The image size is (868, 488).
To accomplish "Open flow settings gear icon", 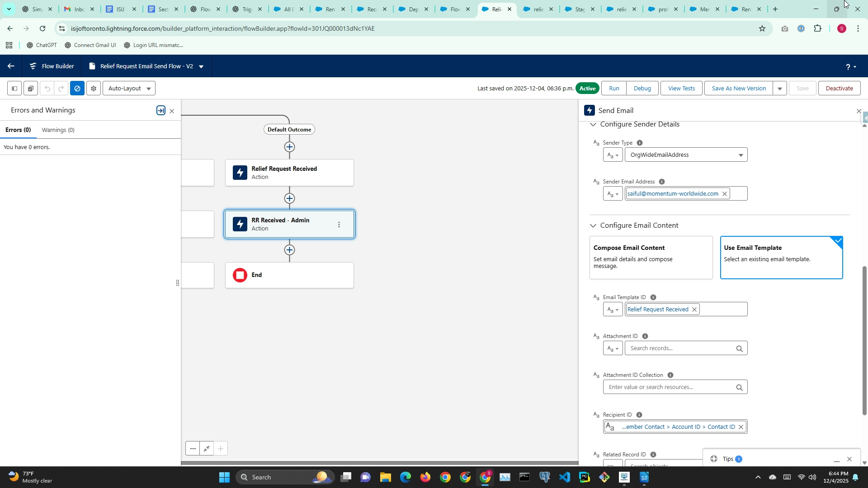I will [x=94, y=89].
